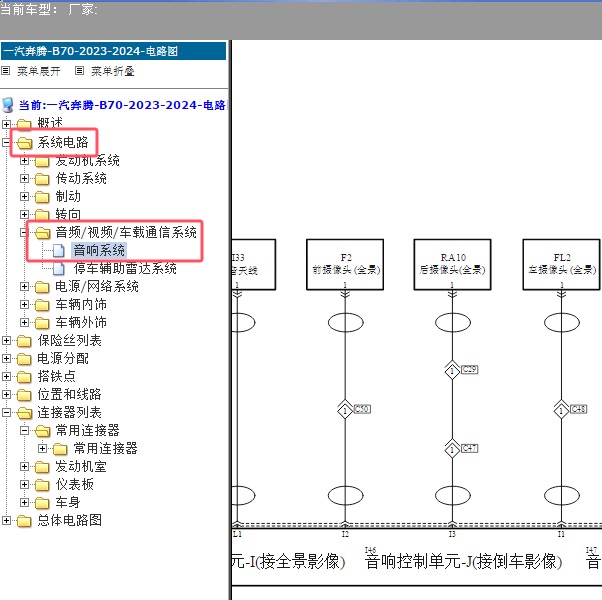Click the F2 前摄像头(全景) component box

point(345,264)
